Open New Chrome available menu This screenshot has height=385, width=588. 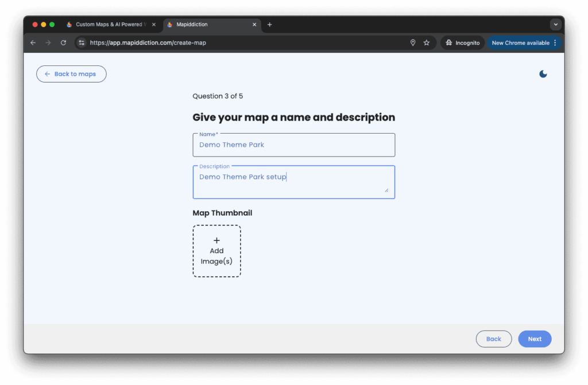(524, 43)
